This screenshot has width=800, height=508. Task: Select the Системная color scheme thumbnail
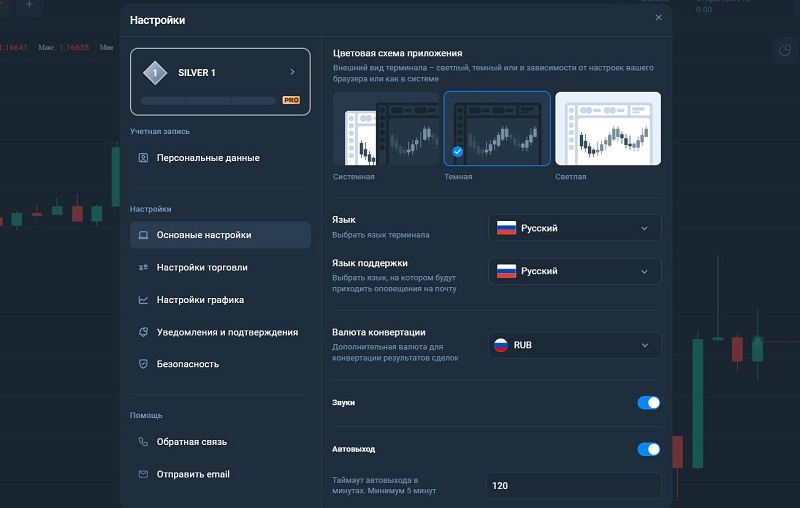385,129
